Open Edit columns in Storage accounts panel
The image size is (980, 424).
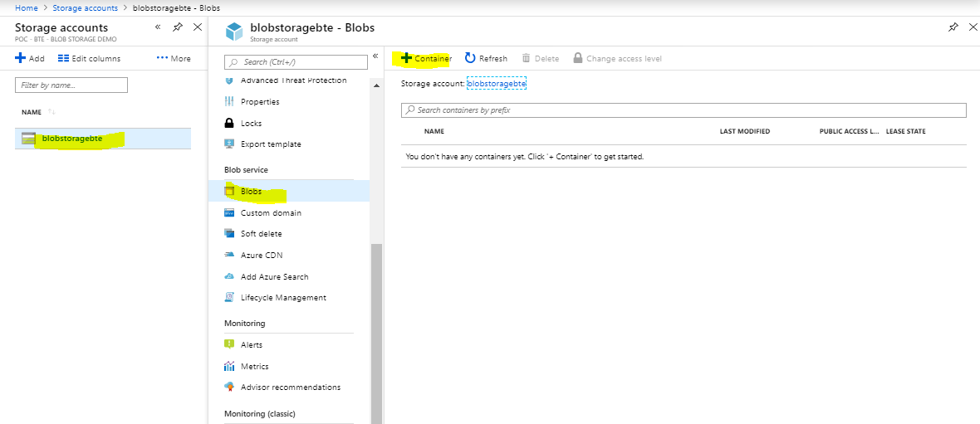click(x=89, y=59)
